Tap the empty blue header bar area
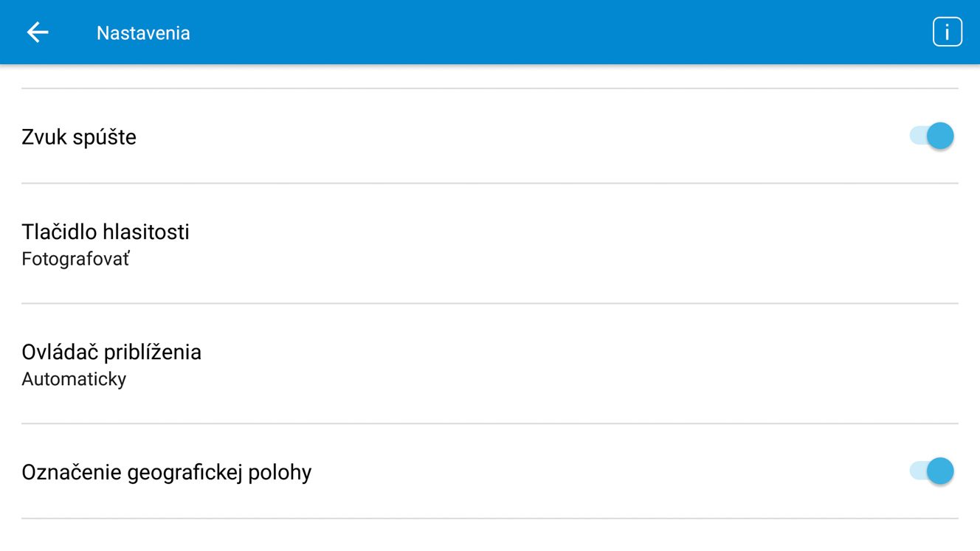The width and height of the screenshot is (980, 551). [x=561, y=32]
